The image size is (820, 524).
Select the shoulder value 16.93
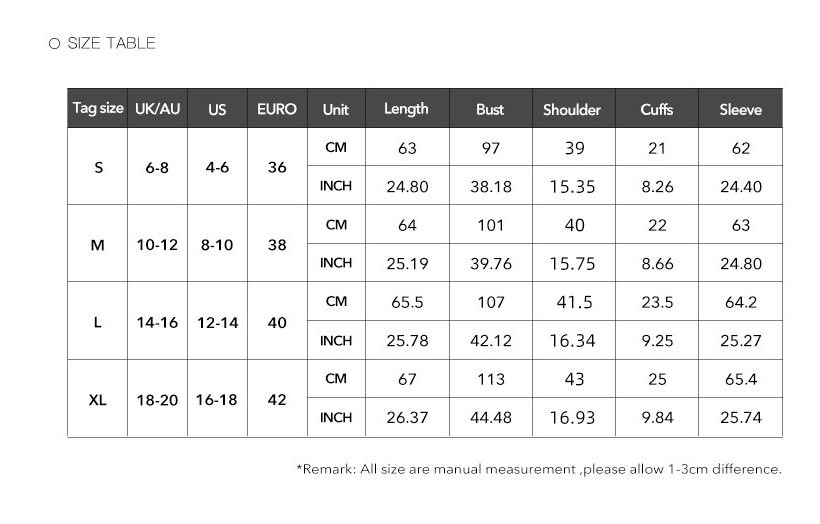point(572,418)
